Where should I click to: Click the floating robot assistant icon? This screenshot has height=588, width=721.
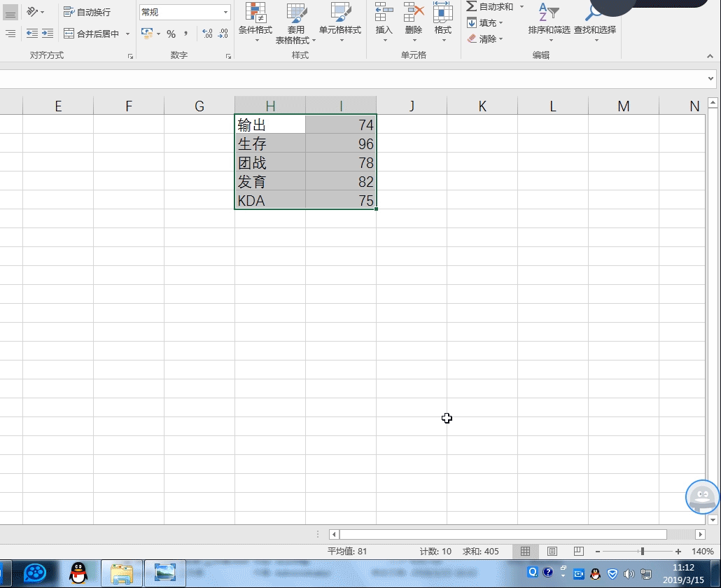click(x=702, y=496)
